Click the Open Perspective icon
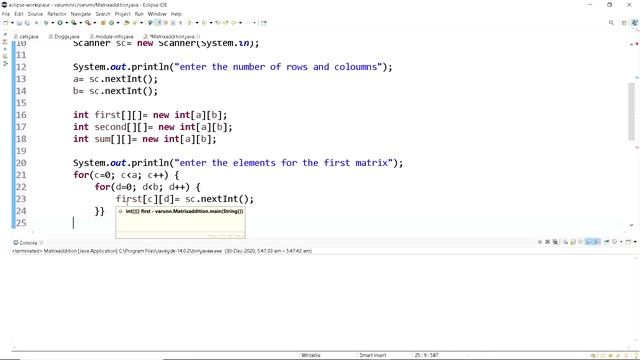The image size is (640, 360). tap(624, 23)
